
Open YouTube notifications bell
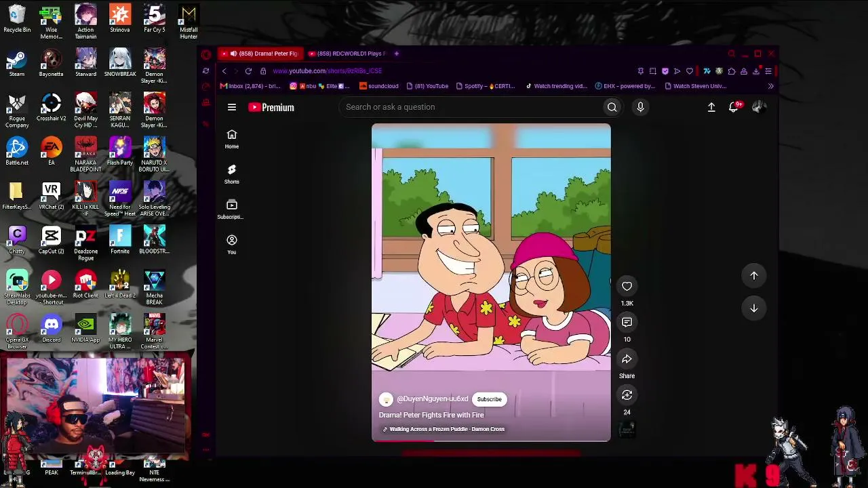coord(734,107)
